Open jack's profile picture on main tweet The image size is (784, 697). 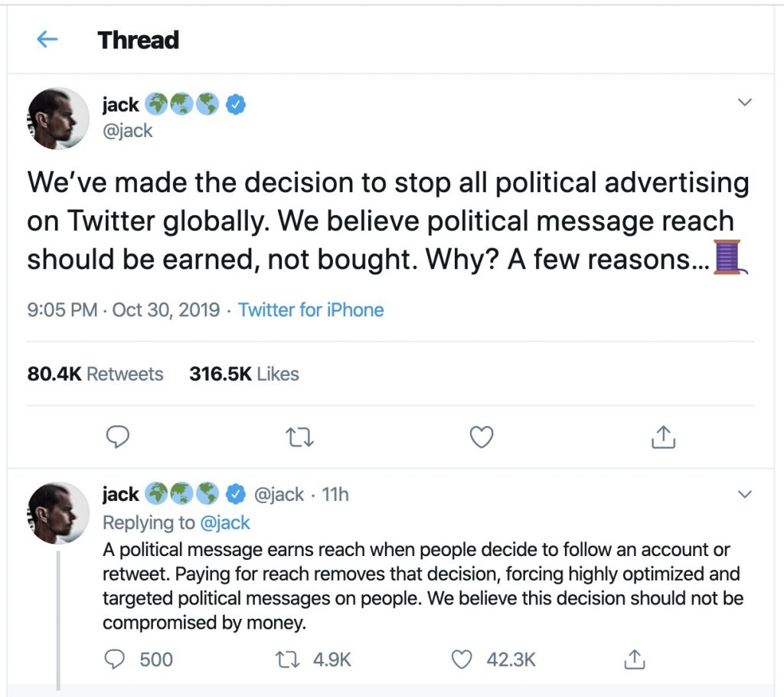pos(59,118)
